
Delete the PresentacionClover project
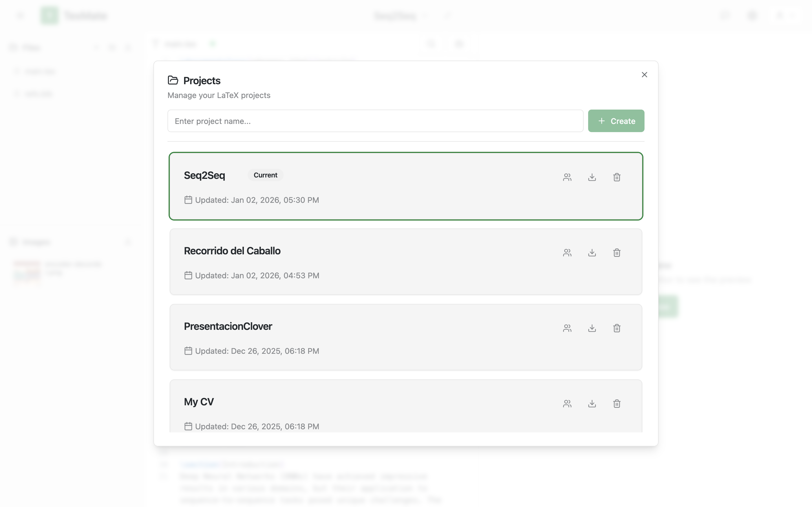coord(617,328)
